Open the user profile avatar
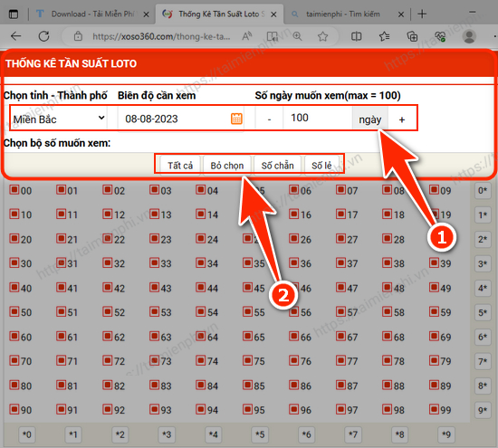This screenshot has height=448, width=498. (469, 36)
